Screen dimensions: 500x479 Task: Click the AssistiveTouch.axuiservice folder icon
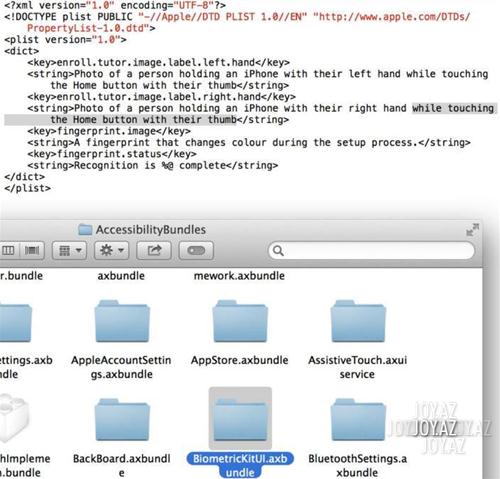coord(358,321)
